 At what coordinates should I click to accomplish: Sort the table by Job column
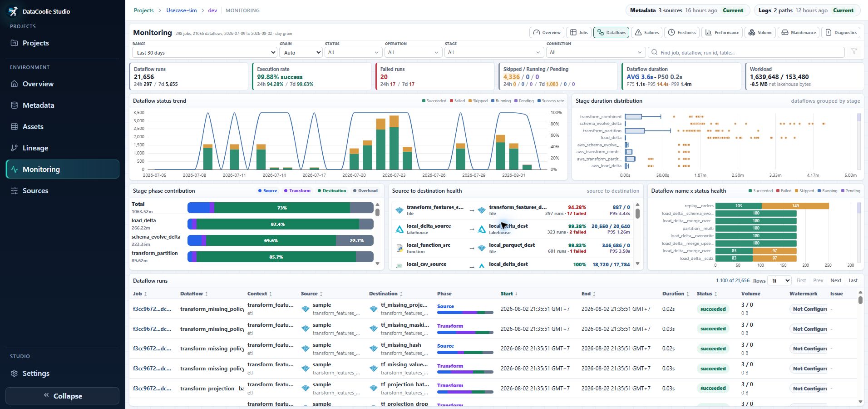[x=140, y=294]
